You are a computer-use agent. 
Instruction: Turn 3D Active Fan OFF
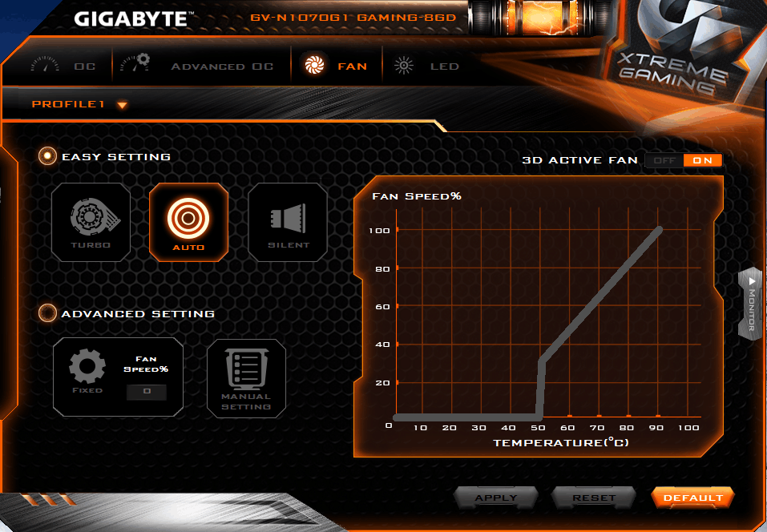tap(664, 160)
